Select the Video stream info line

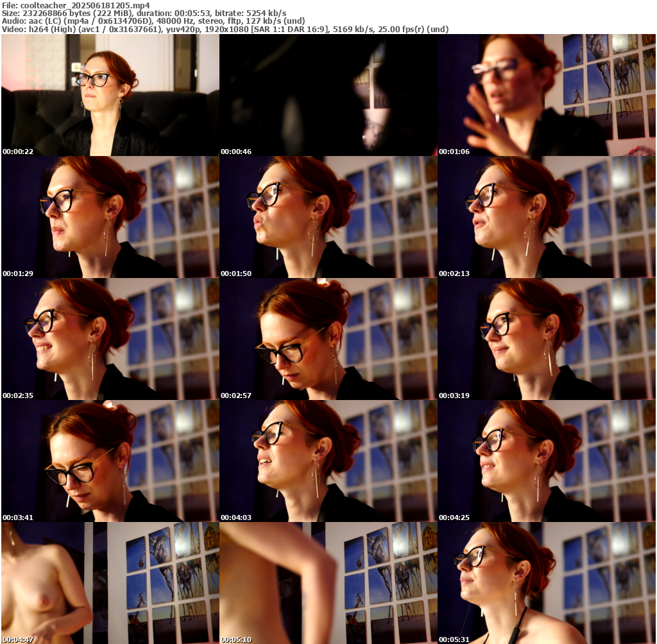[225, 30]
